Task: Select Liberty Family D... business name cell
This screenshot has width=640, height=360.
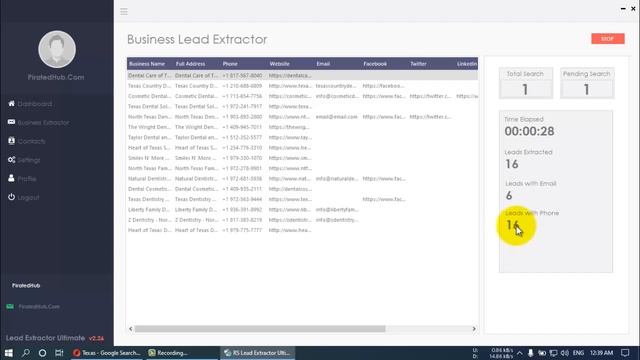Action: click(150, 210)
